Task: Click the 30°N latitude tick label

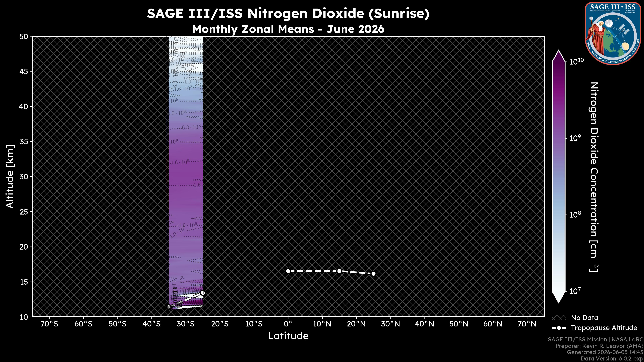Action: (390, 324)
